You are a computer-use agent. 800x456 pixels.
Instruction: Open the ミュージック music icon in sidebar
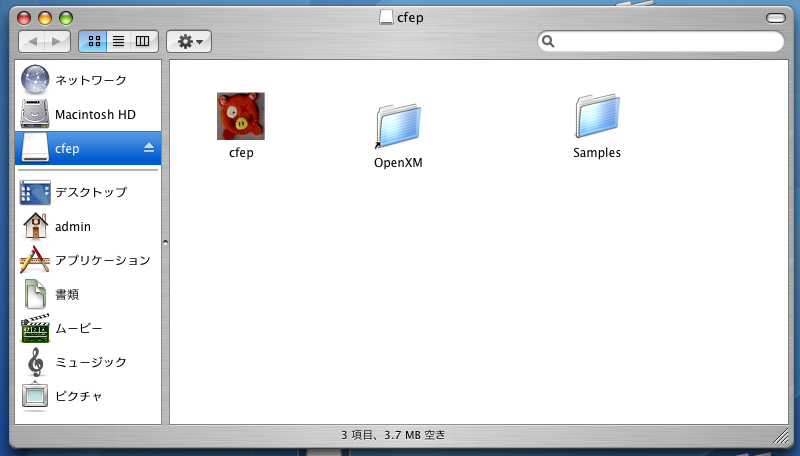click(x=35, y=362)
